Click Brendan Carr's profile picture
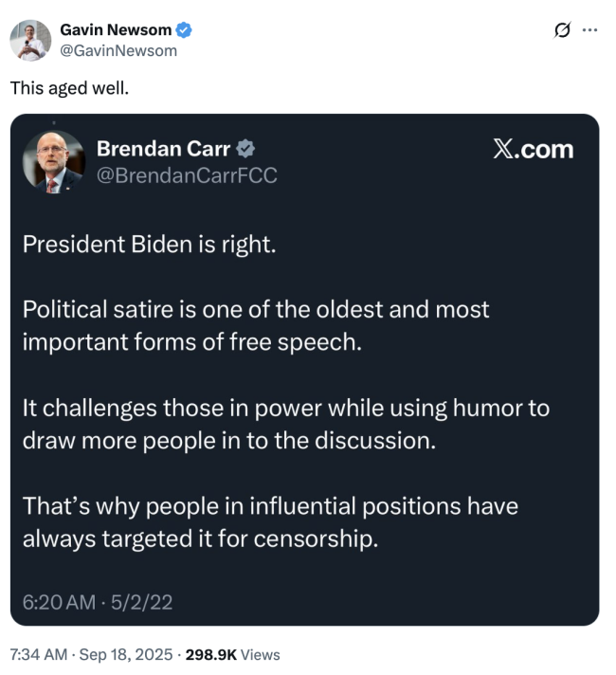 point(54,161)
